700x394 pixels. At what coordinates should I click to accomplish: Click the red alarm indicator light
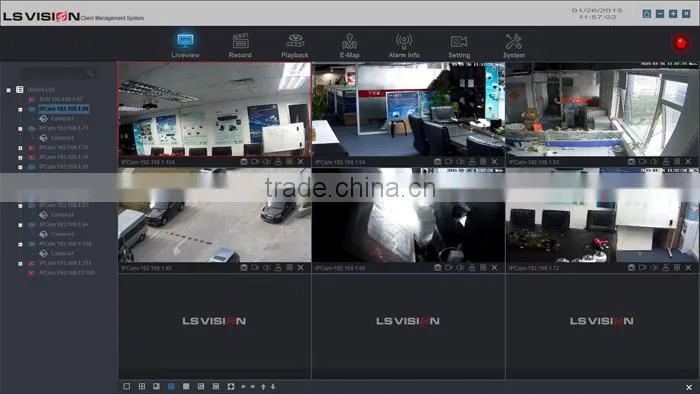pos(681,43)
